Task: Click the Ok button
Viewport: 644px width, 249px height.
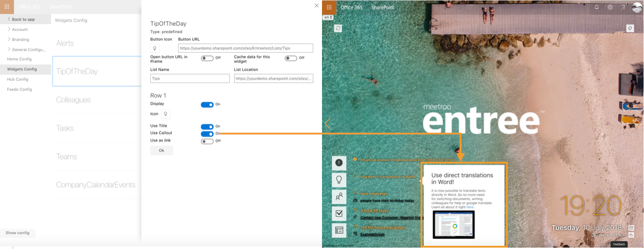Action: point(162,150)
